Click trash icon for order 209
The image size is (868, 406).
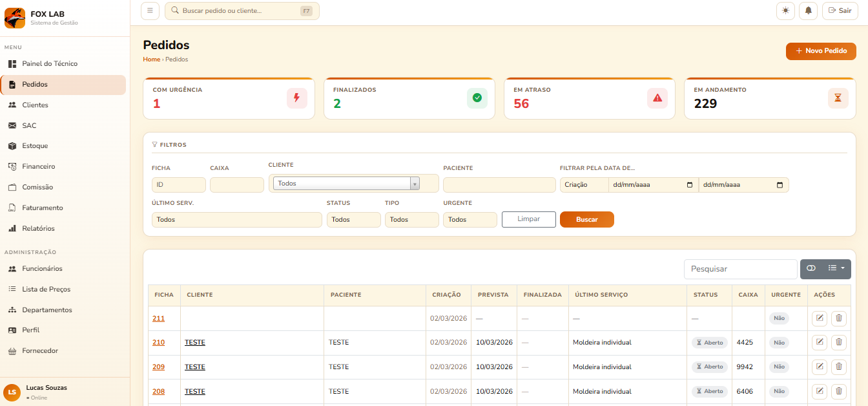(x=838, y=367)
